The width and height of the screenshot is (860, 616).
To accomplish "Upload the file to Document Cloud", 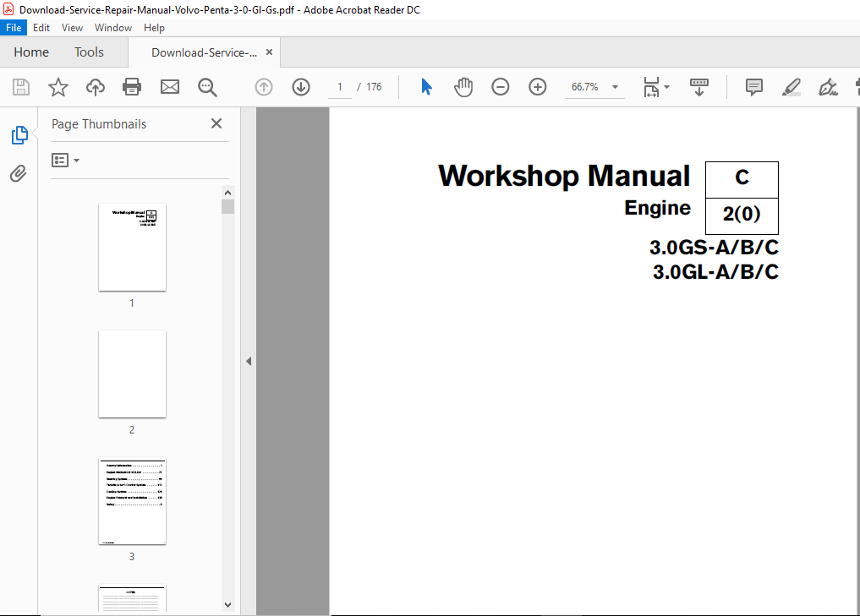I will click(x=96, y=87).
